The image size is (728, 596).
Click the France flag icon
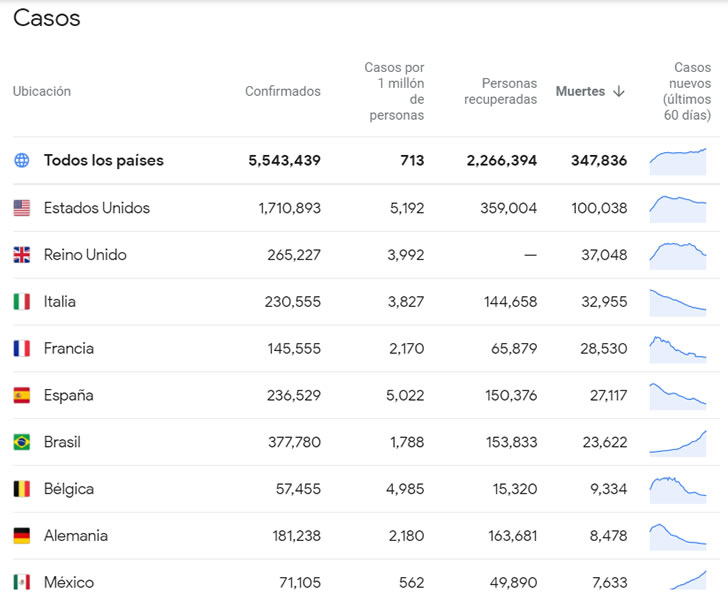click(21, 349)
